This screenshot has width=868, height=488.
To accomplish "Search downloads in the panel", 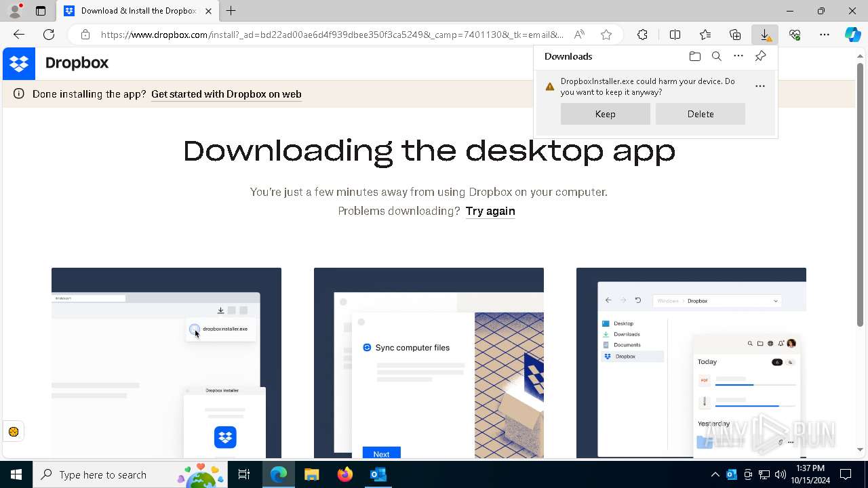I will [x=716, y=56].
